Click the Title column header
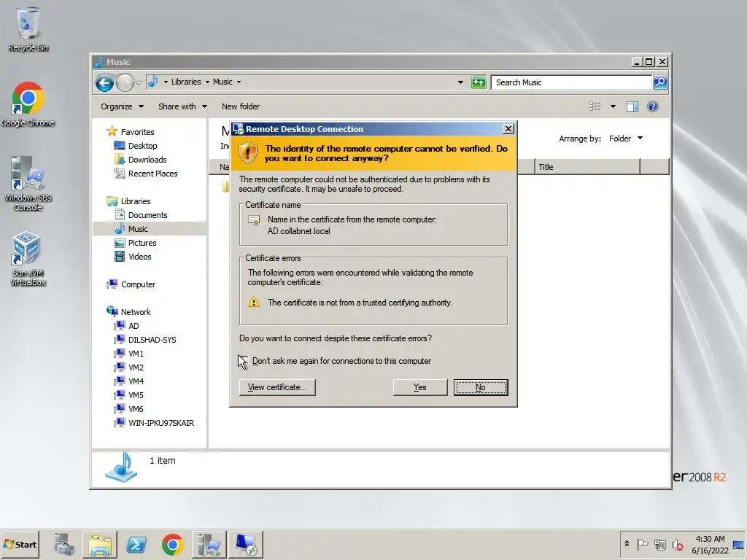This screenshot has width=747, height=560. [587, 167]
